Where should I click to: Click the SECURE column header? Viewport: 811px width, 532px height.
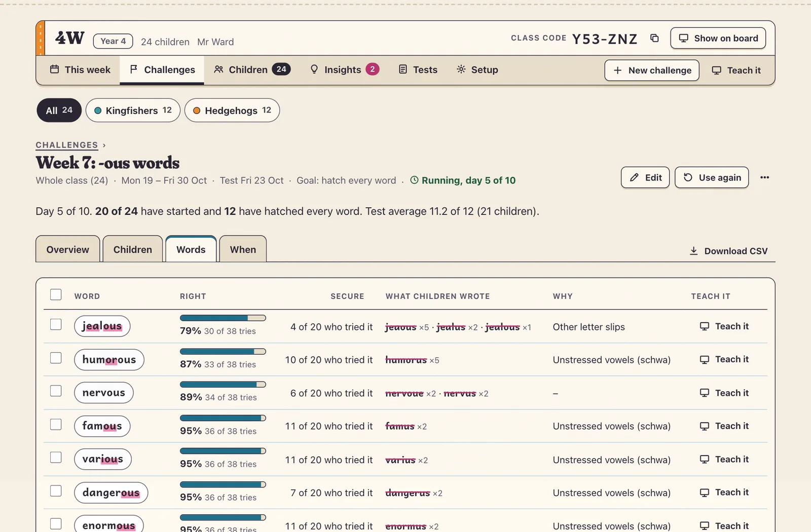point(347,296)
